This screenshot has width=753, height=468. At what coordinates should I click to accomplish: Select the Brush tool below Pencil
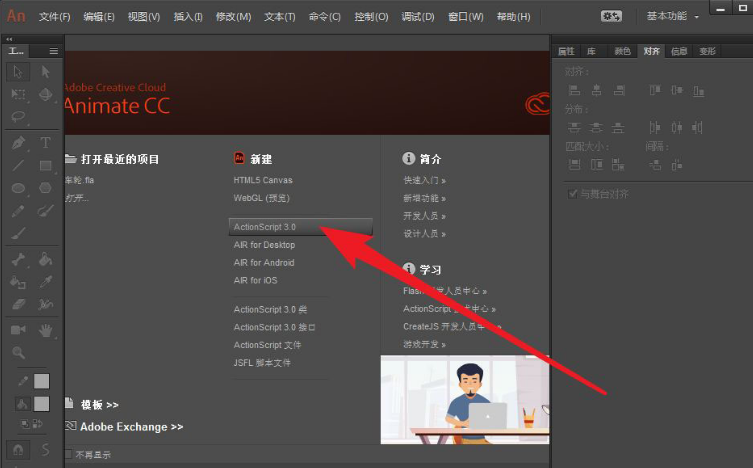point(18,233)
